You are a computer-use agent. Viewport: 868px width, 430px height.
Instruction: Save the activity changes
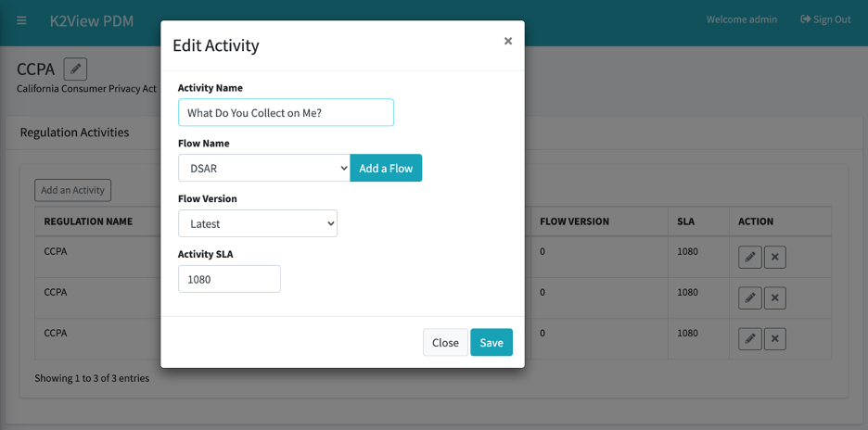click(x=491, y=342)
